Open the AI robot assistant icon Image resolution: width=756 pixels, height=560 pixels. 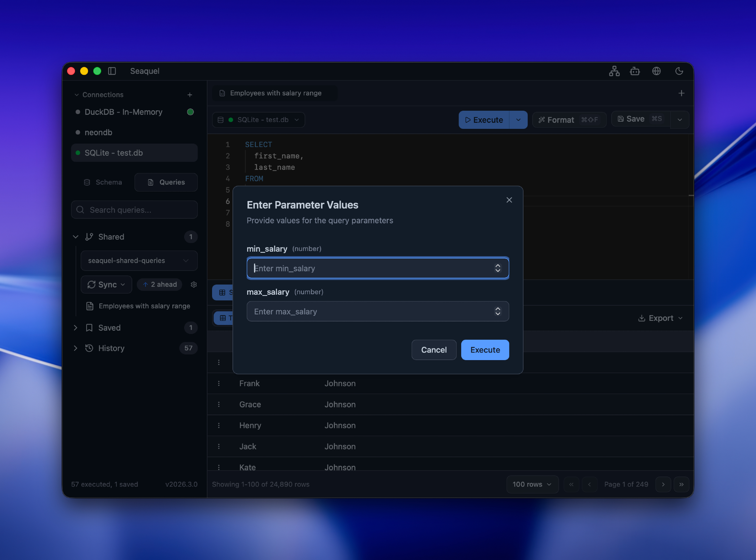pos(635,71)
